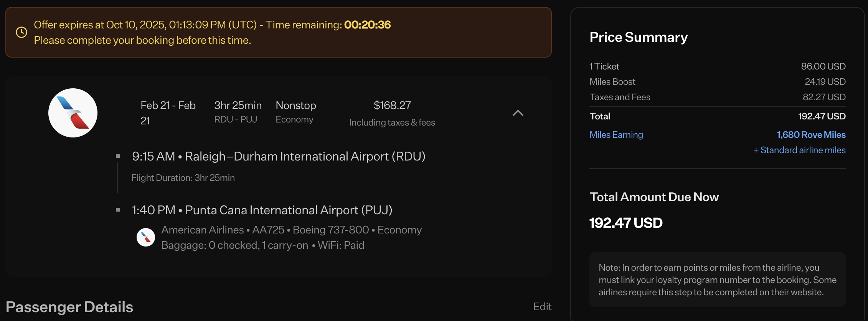The width and height of the screenshot is (868, 321).
Task: Click the Nonstop Economy label
Action: 295,112
